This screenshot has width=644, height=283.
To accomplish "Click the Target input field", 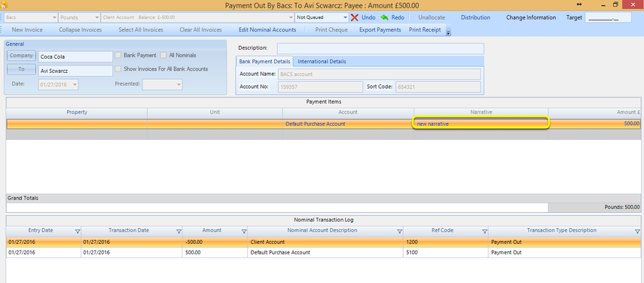I will [608, 17].
